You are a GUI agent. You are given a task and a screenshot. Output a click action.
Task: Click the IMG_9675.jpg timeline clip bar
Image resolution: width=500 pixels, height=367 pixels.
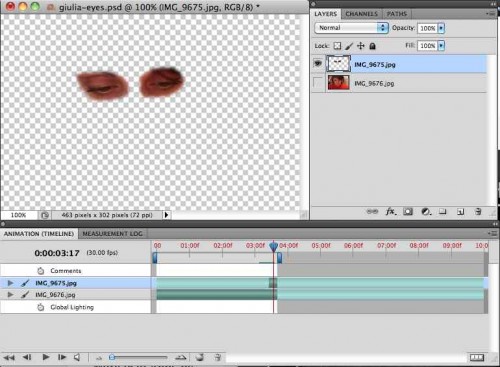(320, 283)
